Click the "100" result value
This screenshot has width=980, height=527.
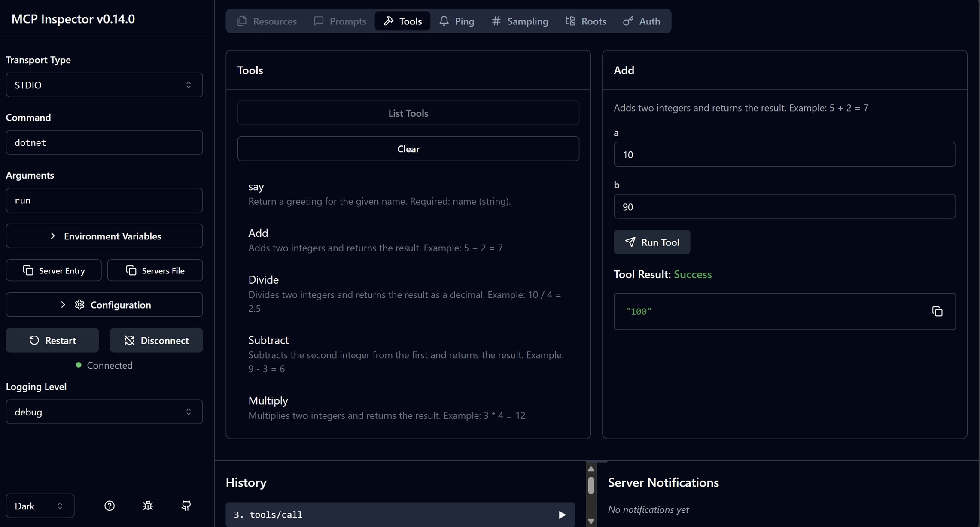point(639,312)
